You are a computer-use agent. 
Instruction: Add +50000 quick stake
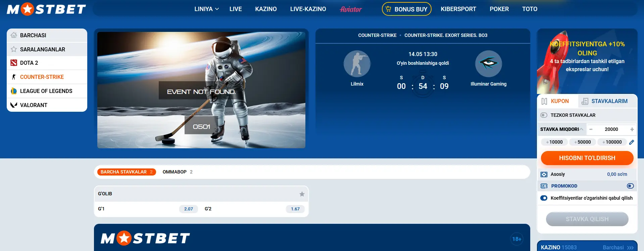tap(583, 142)
